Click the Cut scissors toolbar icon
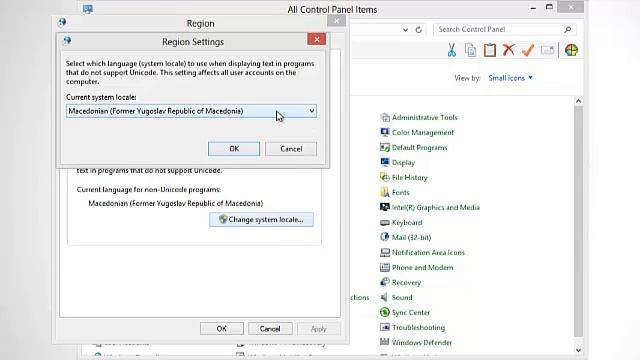640x360 pixels. tap(451, 50)
